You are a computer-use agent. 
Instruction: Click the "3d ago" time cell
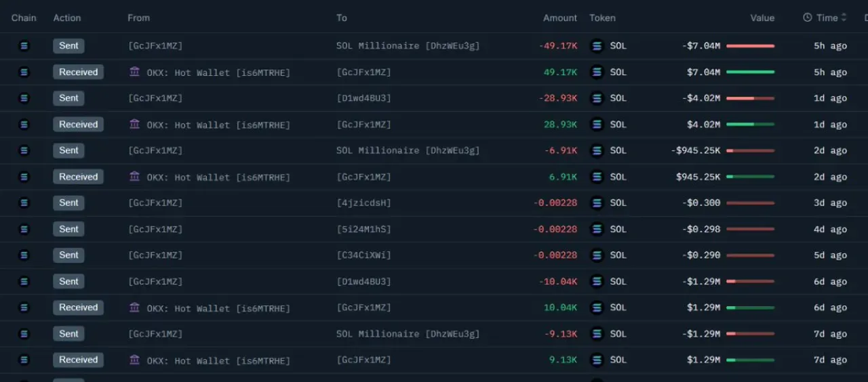830,203
